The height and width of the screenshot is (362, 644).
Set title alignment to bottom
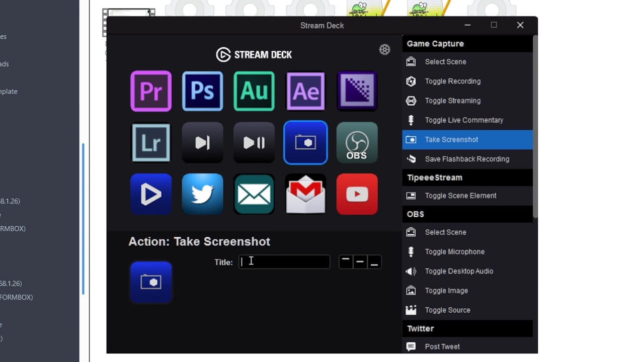(x=374, y=262)
